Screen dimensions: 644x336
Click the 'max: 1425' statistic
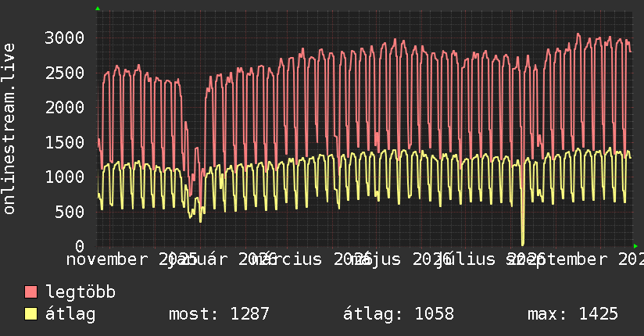click(573, 314)
